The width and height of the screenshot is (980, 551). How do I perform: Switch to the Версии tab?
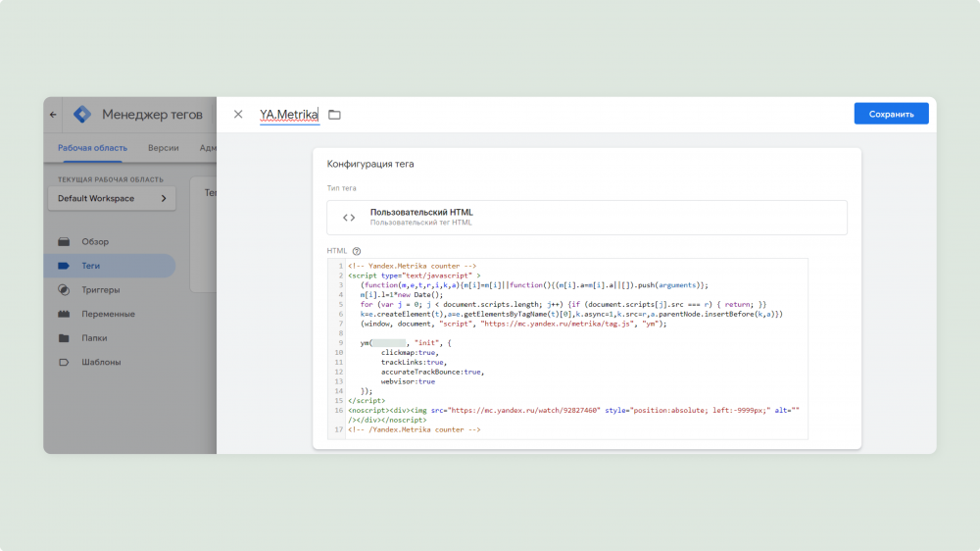(163, 148)
